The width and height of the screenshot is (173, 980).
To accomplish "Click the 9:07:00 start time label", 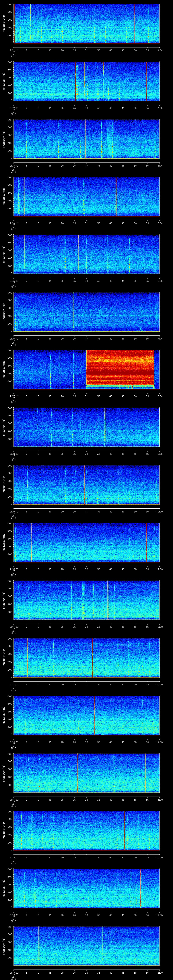I will pyautogui.click(x=14, y=396).
